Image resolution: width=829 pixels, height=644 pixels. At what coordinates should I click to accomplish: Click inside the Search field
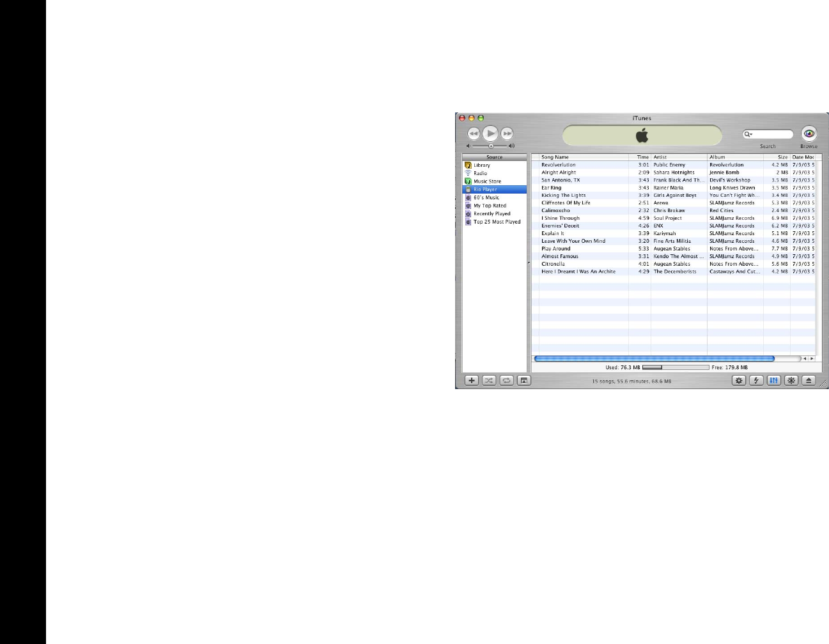(x=768, y=134)
